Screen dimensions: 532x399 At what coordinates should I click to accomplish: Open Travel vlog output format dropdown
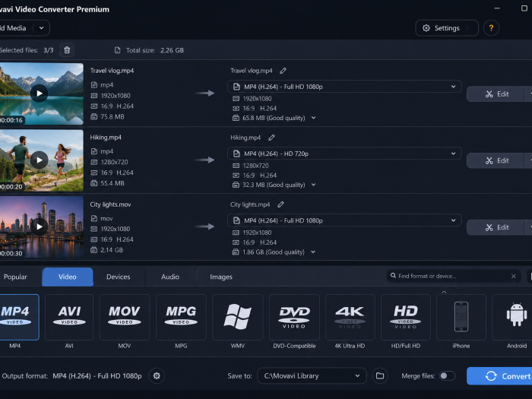(344, 87)
